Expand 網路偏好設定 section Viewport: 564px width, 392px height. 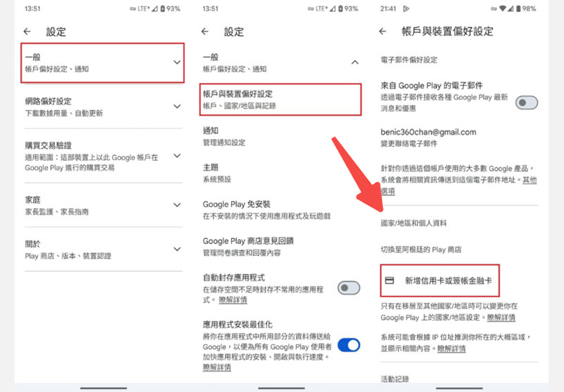(177, 106)
